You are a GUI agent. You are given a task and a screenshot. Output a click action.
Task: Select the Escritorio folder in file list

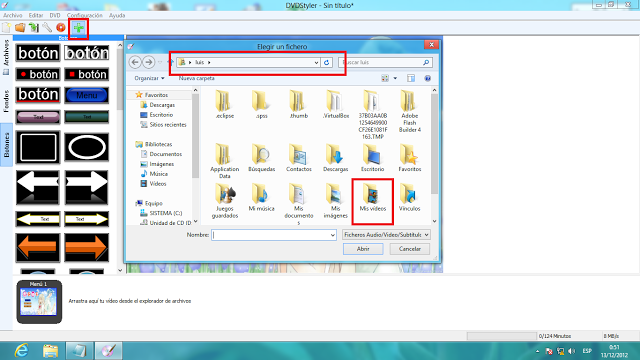372,158
